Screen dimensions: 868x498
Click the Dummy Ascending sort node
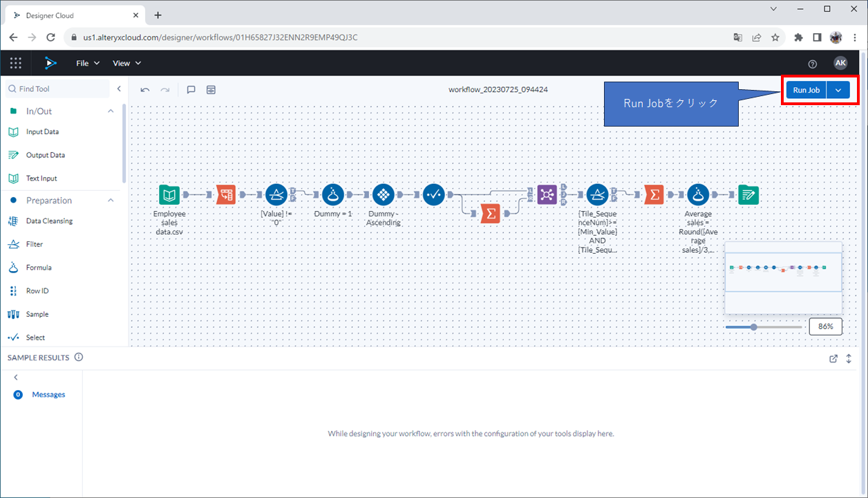[383, 195]
